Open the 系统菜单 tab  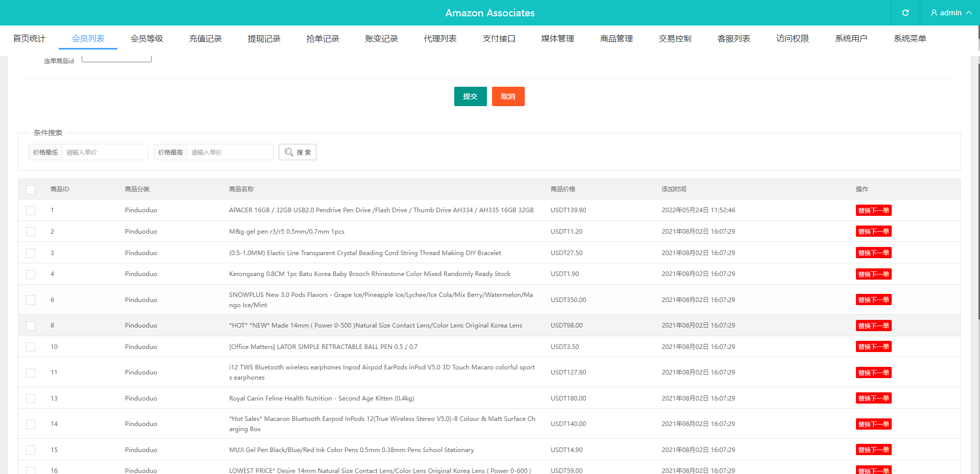(910, 39)
